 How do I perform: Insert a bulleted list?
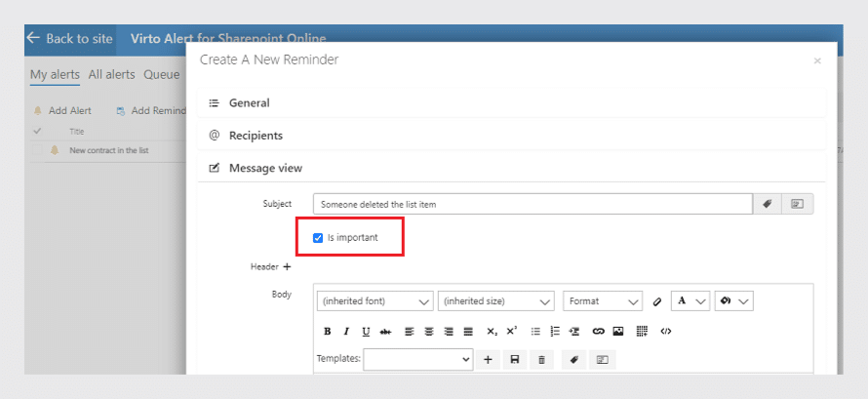coord(535,332)
